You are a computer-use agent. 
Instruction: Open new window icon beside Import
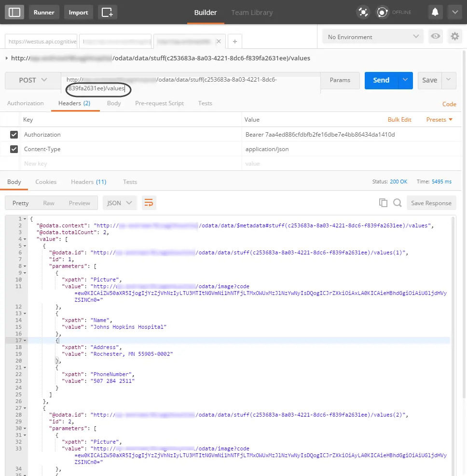tap(107, 13)
